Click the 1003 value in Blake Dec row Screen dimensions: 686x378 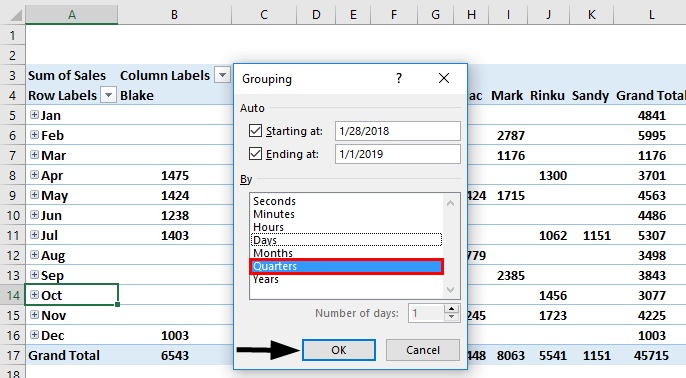(x=175, y=335)
